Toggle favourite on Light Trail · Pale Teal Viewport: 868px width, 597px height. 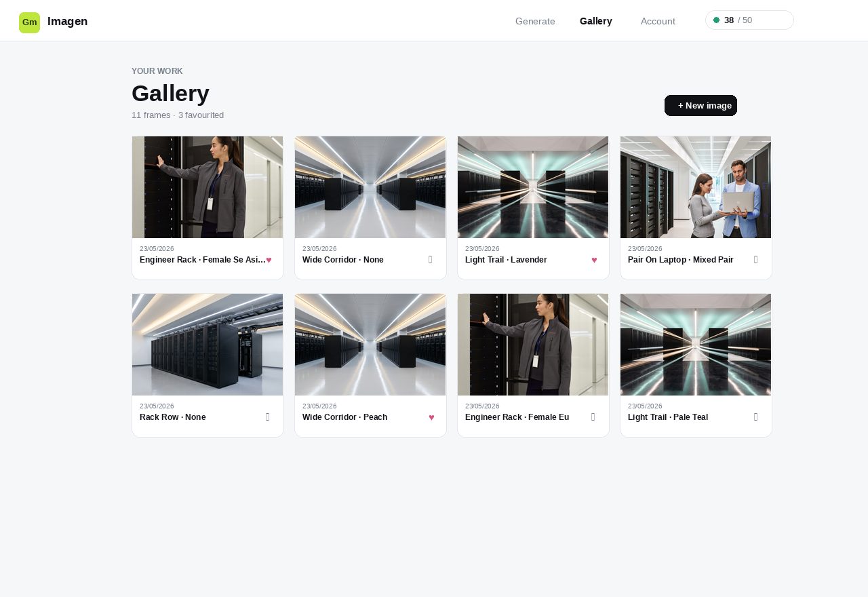click(x=756, y=417)
